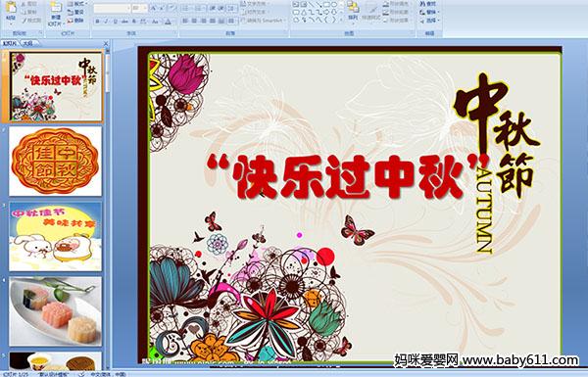Click the font color button

(x=168, y=22)
